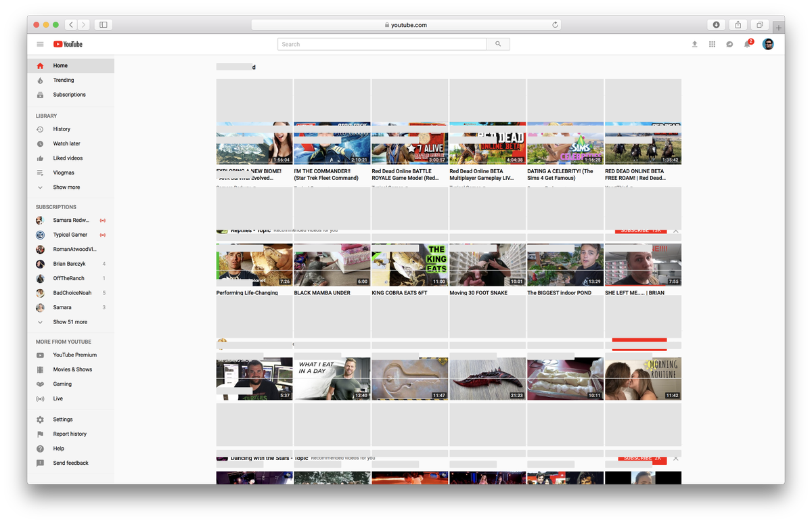812x523 pixels.
Task: Open Subscriptions in the sidebar
Action: tap(70, 95)
